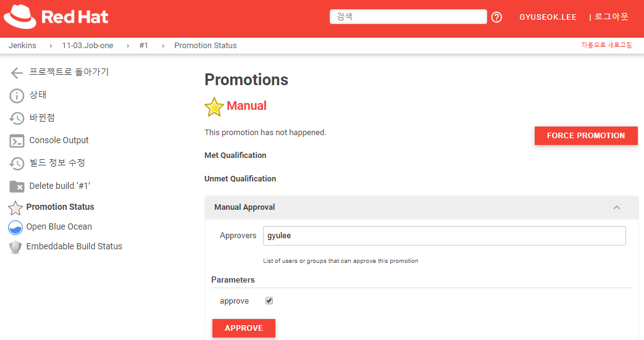Image resolution: width=644 pixels, height=340 pixels.
Task: Click the Promotion Status star icon
Action: pos(15,207)
